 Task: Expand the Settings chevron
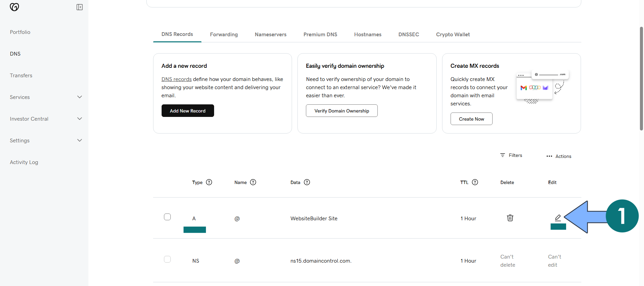(80, 141)
